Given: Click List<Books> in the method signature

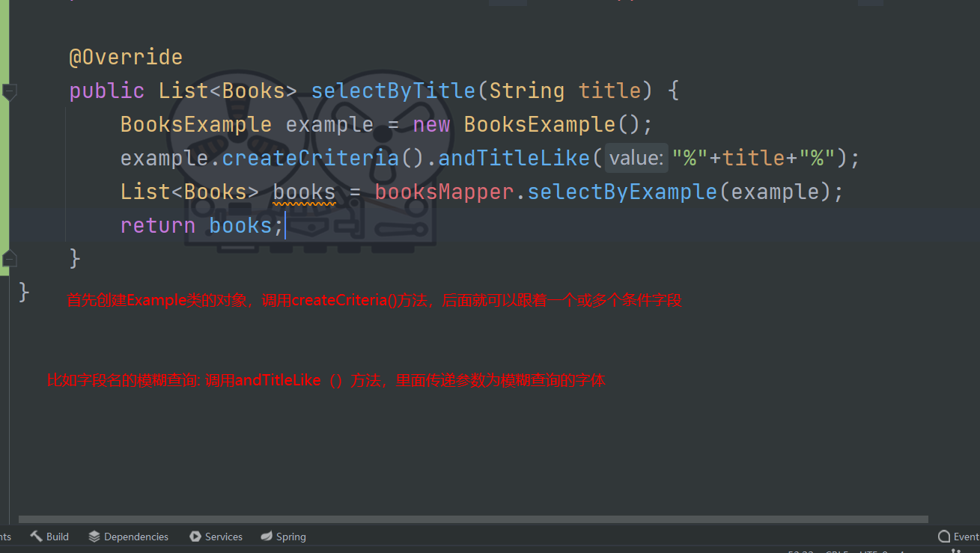Looking at the screenshot, I should [x=228, y=91].
